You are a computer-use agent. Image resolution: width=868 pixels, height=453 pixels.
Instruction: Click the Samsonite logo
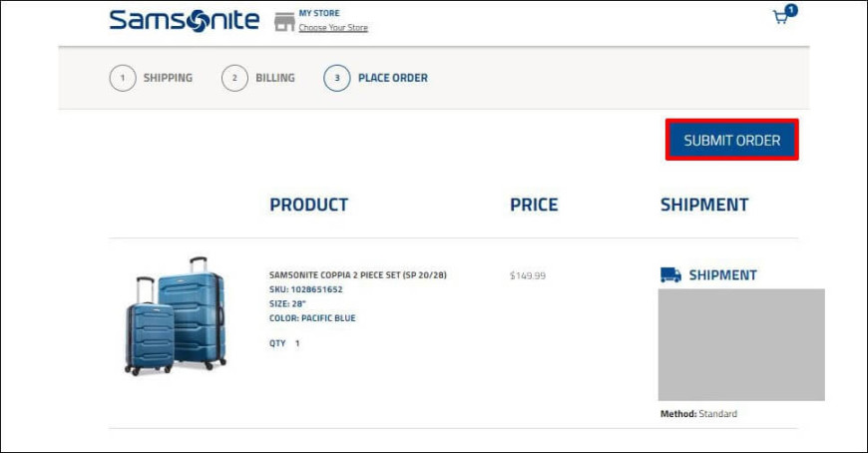pos(185,21)
